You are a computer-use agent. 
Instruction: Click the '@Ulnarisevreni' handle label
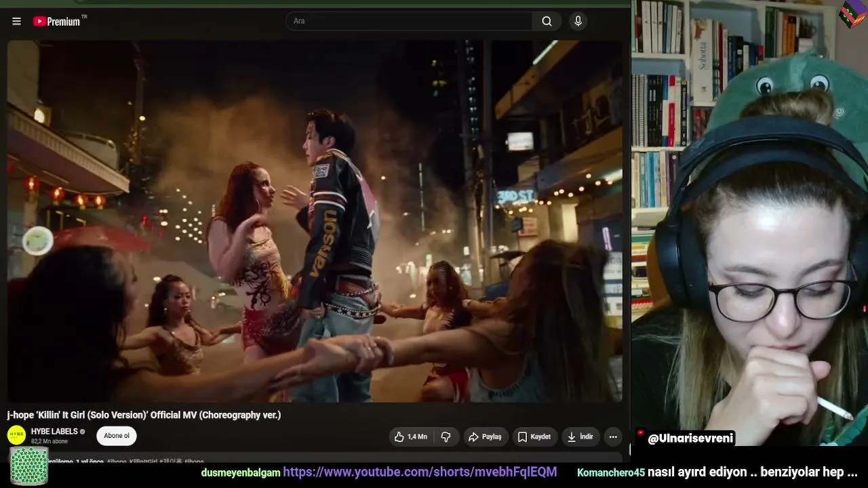point(690,439)
